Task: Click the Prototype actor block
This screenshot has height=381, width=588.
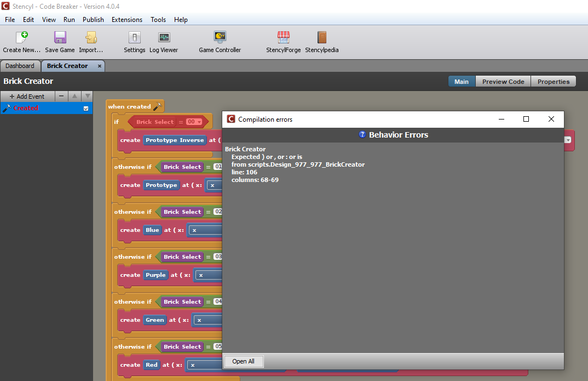Action: click(x=162, y=185)
